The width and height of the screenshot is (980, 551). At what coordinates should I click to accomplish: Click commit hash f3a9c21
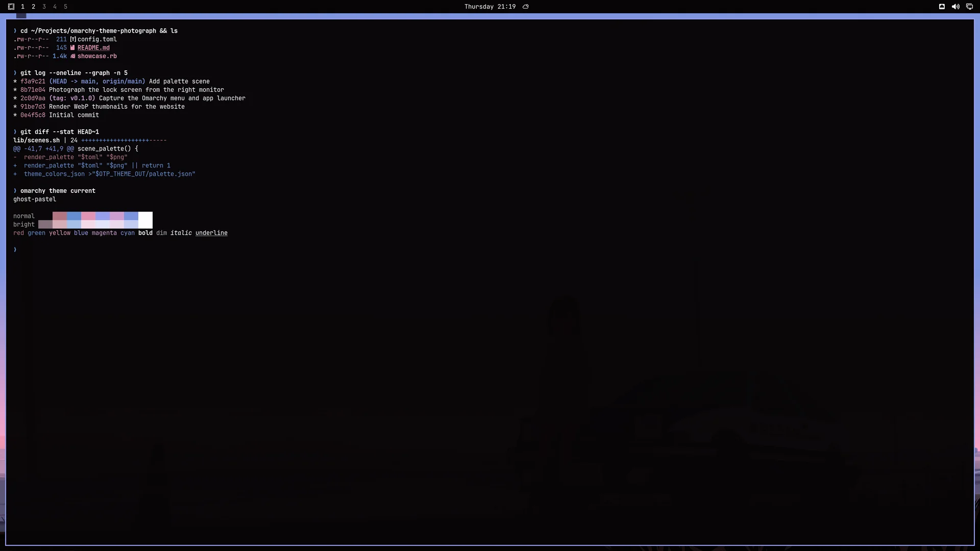(x=33, y=82)
